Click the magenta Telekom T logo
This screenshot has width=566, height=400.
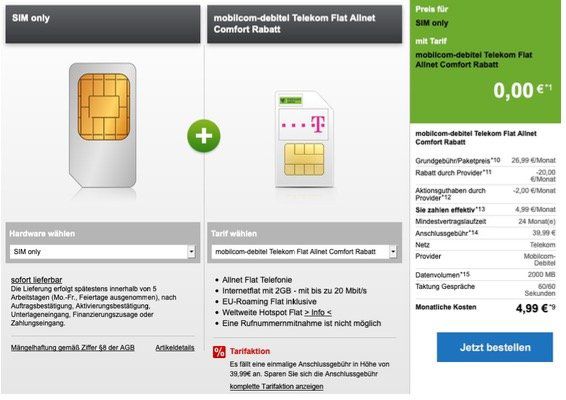pos(318,124)
